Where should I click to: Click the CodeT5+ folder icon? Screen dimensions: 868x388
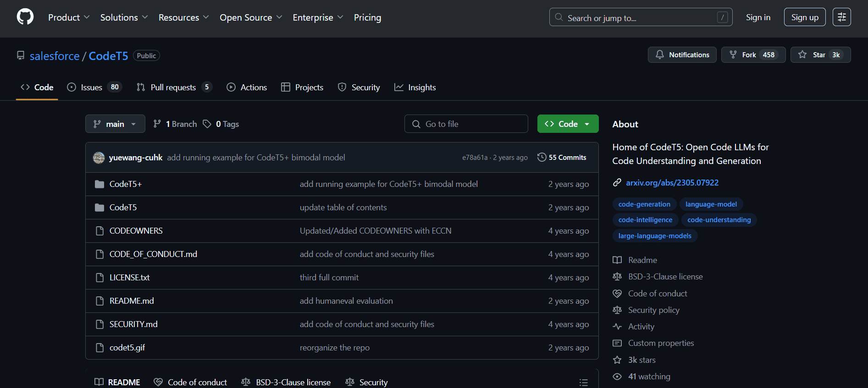[100, 184]
